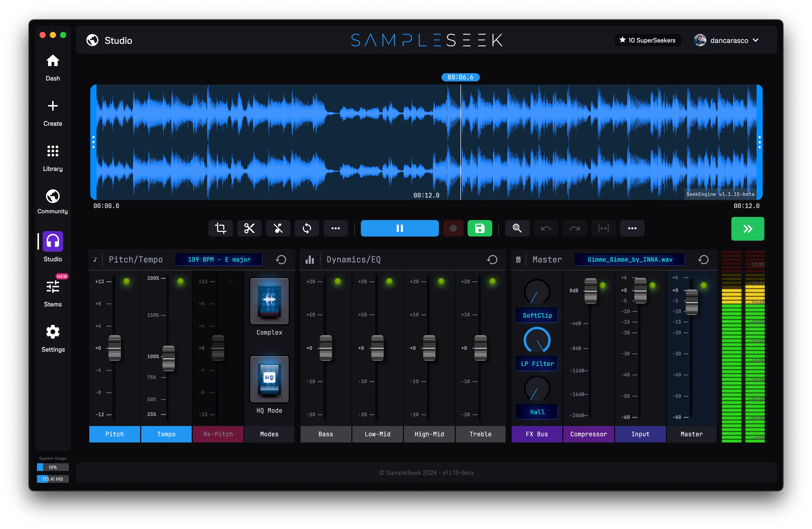
Task: Open the dancarasco user menu
Action: [x=726, y=40]
